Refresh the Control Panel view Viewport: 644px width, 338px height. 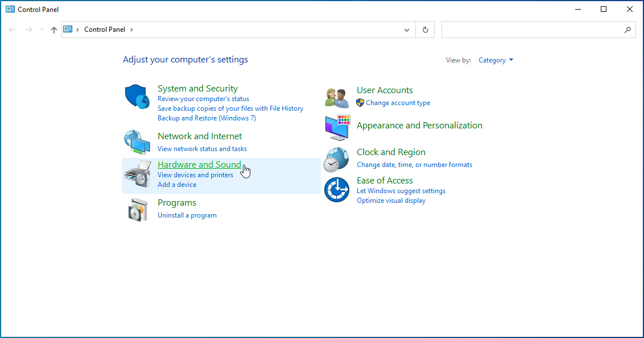426,30
